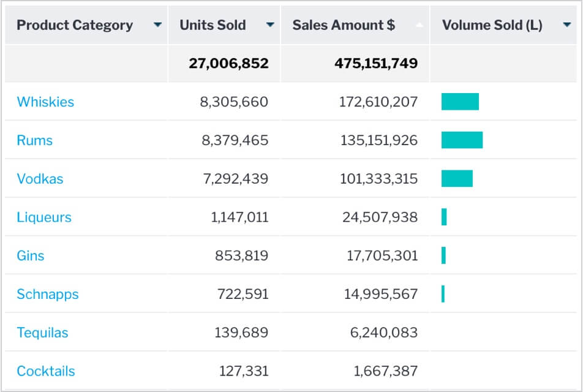
Task: Sort the table by Units Sold header
Action: [x=213, y=25]
